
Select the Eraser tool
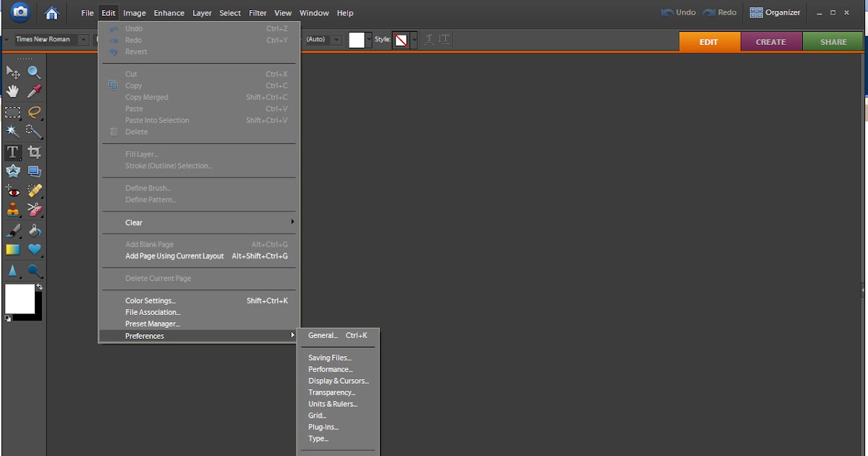coord(34,210)
